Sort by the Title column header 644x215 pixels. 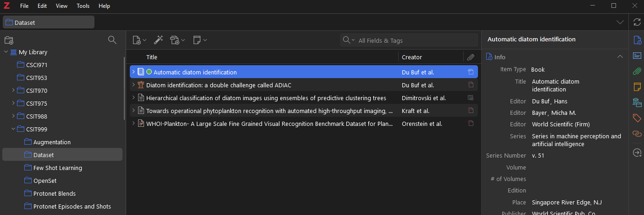(x=151, y=57)
